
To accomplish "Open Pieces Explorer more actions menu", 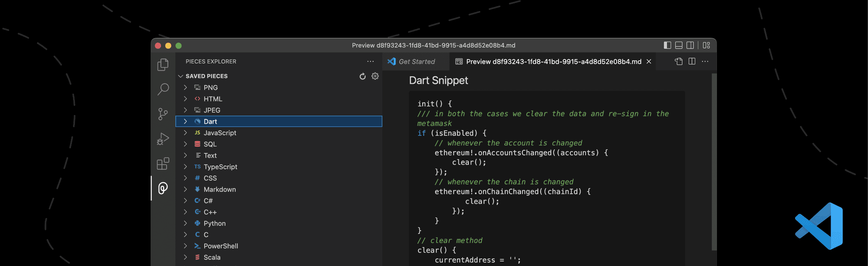I will click(x=370, y=62).
